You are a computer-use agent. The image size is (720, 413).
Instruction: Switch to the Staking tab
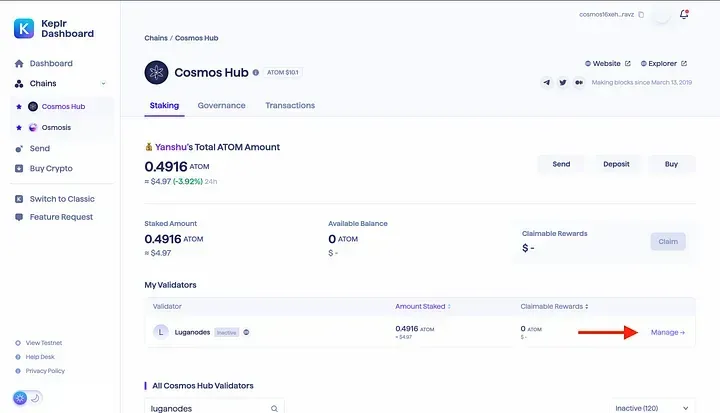(164, 106)
